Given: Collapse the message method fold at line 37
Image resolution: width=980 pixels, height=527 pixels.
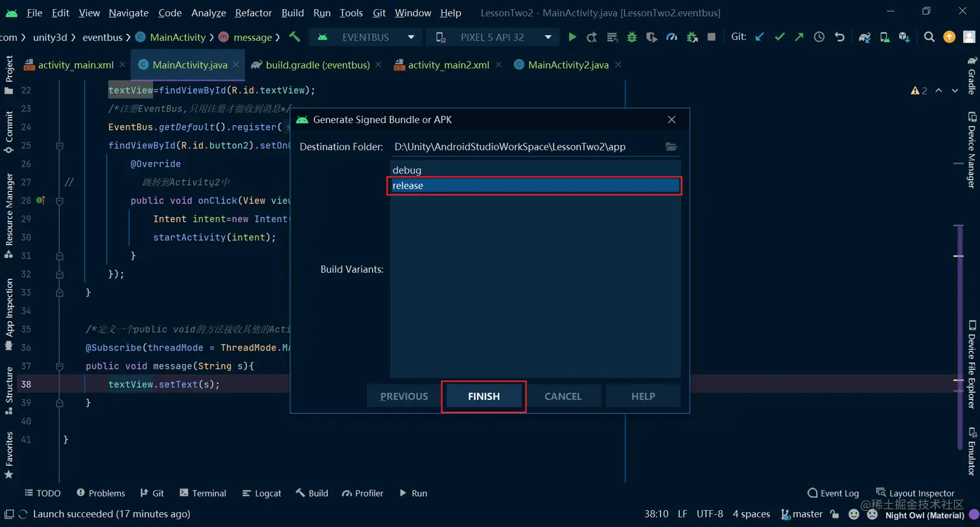Looking at the screenshot, I should coord(60,366).
